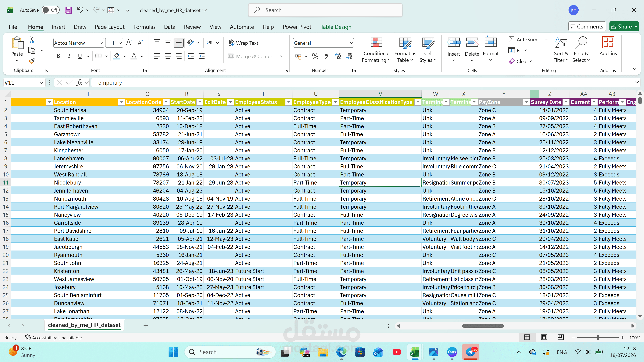Open EmployeeType column filter dropdown
This screenshot has width=644, height=362.
[335, 102]
